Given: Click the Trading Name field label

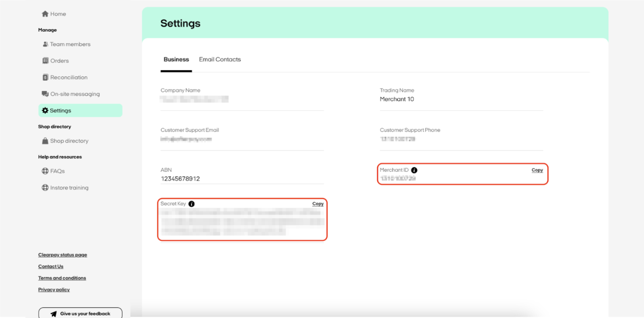Looking at the screenshot, I should 397,90.
